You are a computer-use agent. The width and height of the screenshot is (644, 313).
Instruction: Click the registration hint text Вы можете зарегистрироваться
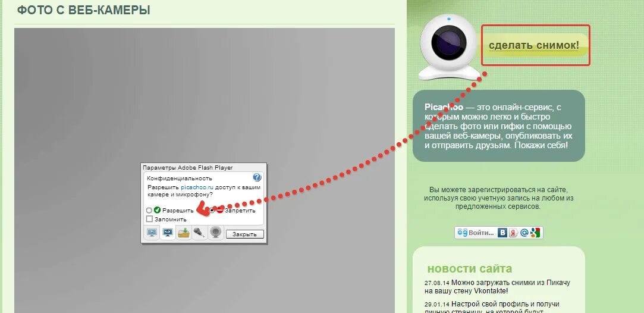pyautogui.click(x=498, y=198)
